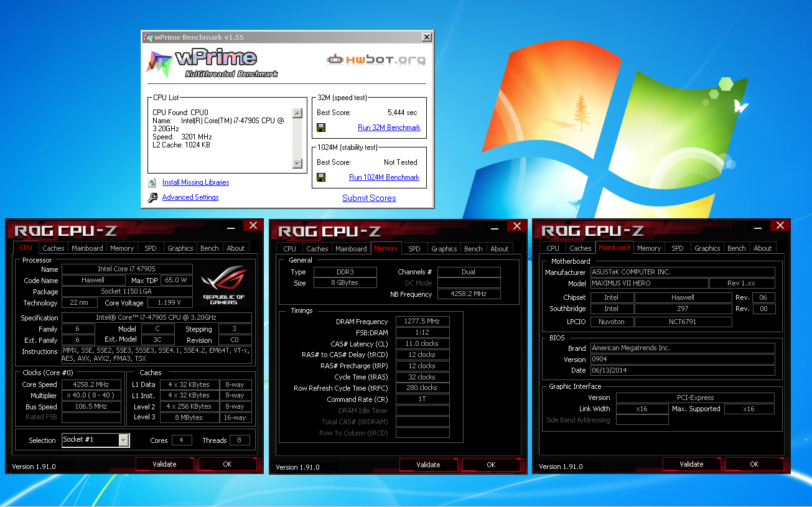Click the wPrime title bar app icon

click(x=149, y=37)
